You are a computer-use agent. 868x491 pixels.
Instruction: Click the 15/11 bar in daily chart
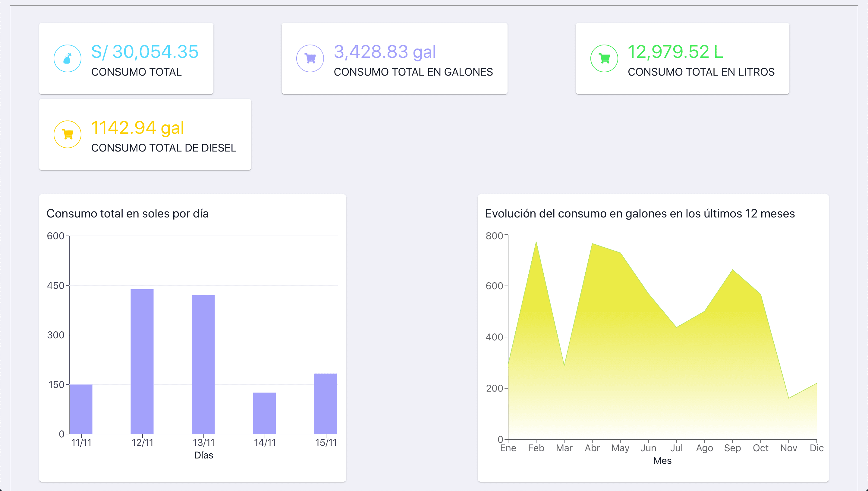pyautogui.click(x=325, y=404)
